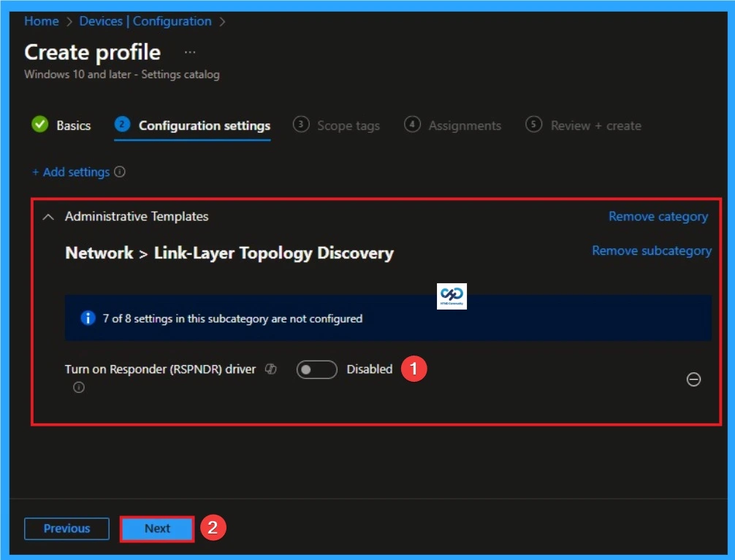Click the Remove subcategory link
735x560 pixels.
[x=651, y=250]
